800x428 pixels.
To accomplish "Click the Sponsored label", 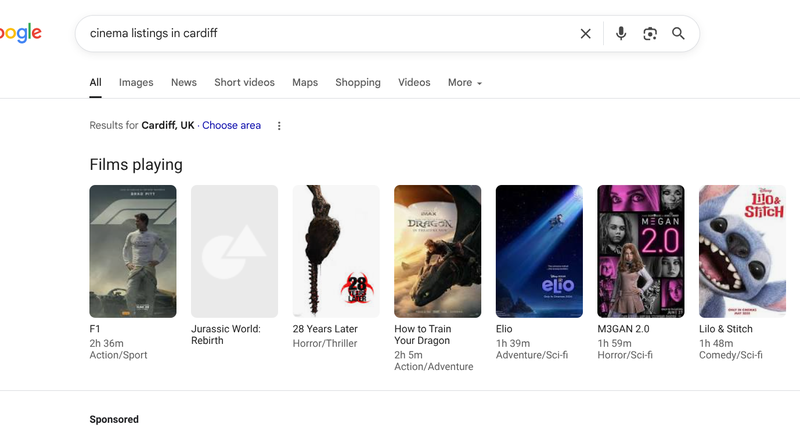I will [x=114, y=419].
